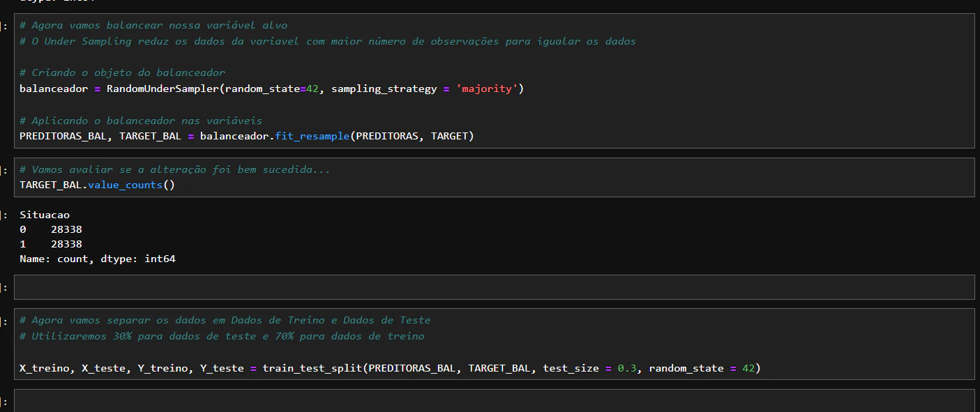This screenshot has height=412, width=980.
Task: Click into the RandomUnderSampler code cell
Action: click(494, 81)
